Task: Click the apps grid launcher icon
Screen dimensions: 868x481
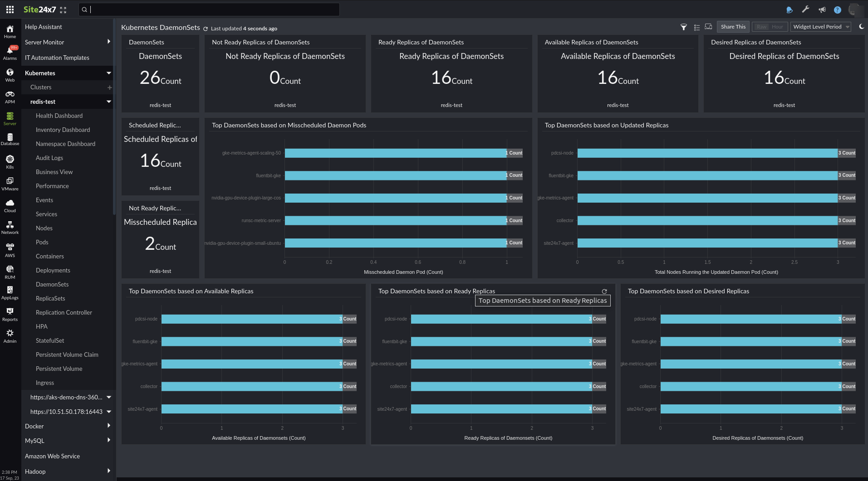Action: (10, 10)
